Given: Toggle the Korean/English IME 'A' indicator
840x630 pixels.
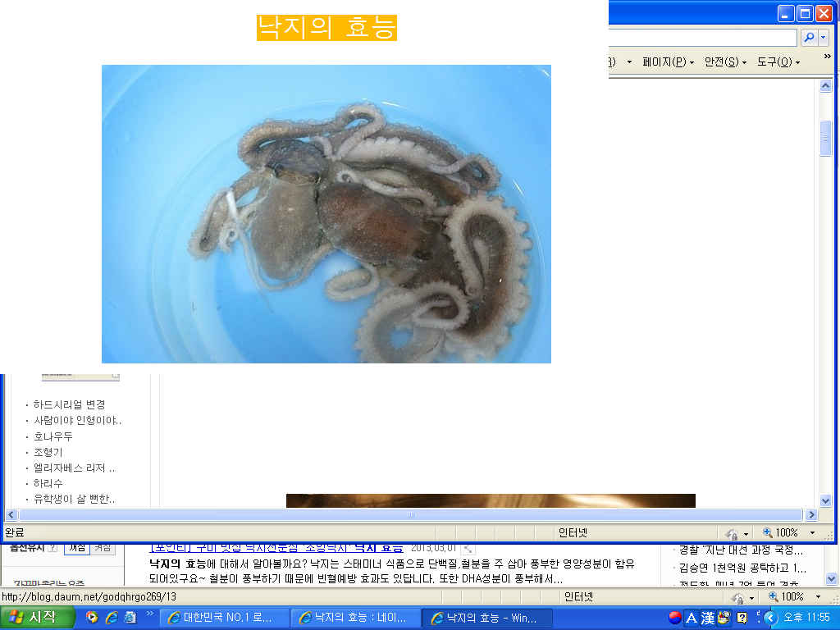Looking at the screenshot, I should click(691, 618).
